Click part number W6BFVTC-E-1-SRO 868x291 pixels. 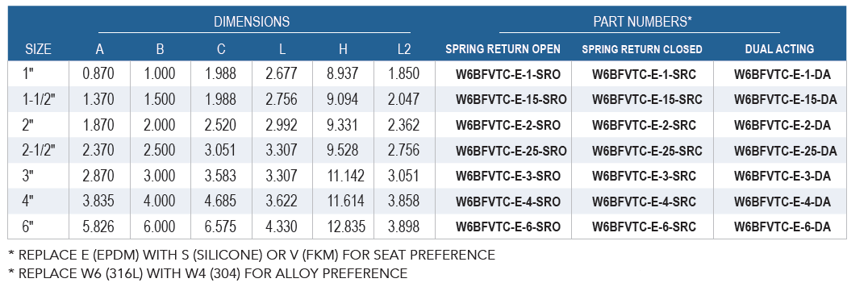pos(503,75)
